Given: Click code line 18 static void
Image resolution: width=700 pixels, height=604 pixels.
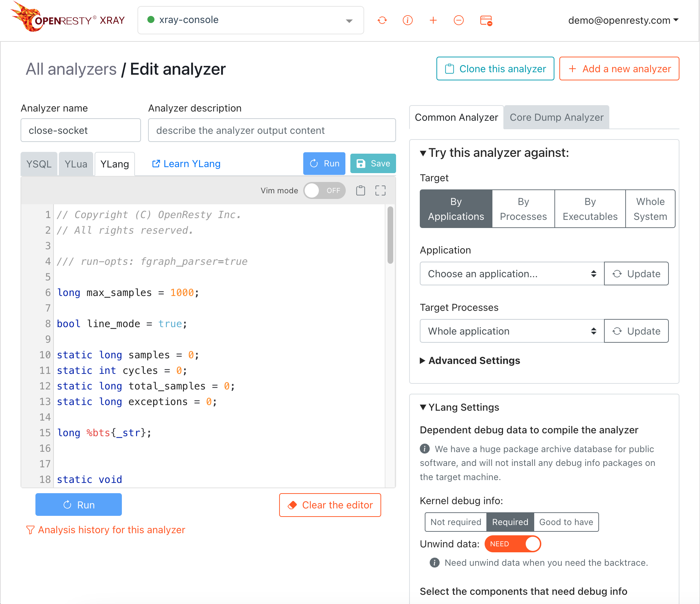Looking at the screenshot, I should (x=89, y=479).
